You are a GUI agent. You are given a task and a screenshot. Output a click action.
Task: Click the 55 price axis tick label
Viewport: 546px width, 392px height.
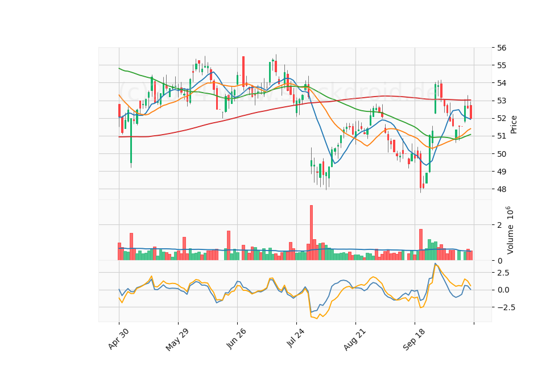[x=502, y=65]
